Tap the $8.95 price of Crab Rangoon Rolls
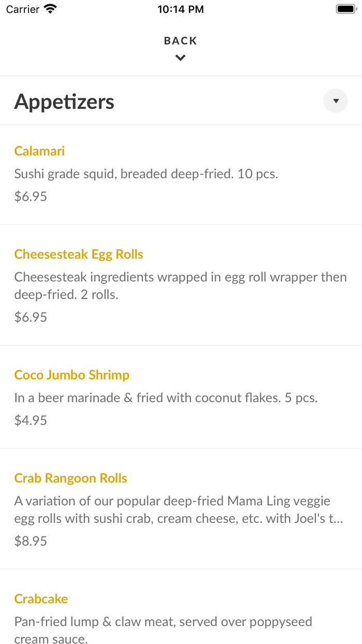Viewport: 362px width, 644px height. [31, 540]
